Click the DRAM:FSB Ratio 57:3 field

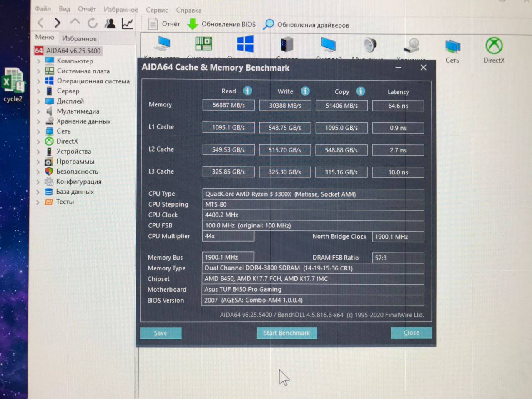(x=398, y=258)
